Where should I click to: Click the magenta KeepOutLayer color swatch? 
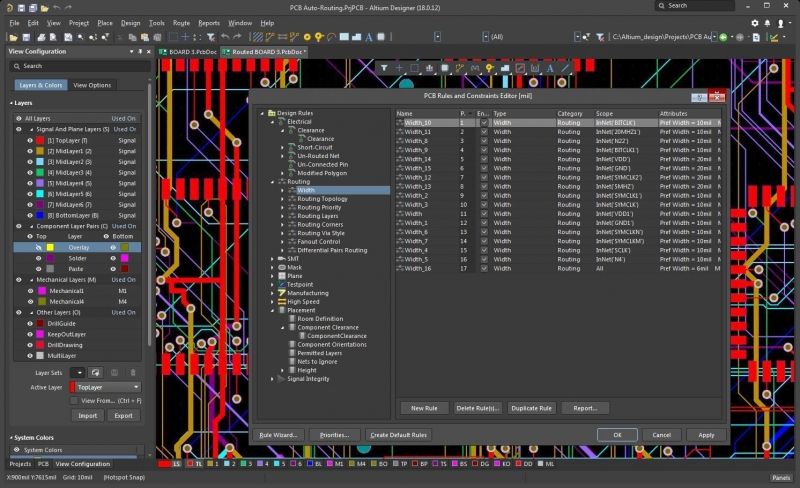(40, 334)
